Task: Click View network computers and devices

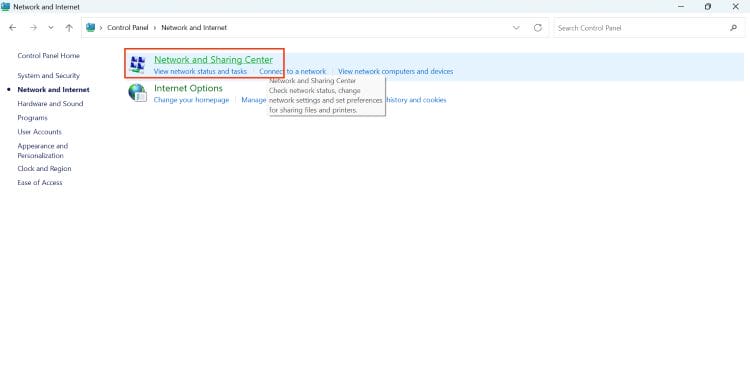Action: click(x=396, y=71)
